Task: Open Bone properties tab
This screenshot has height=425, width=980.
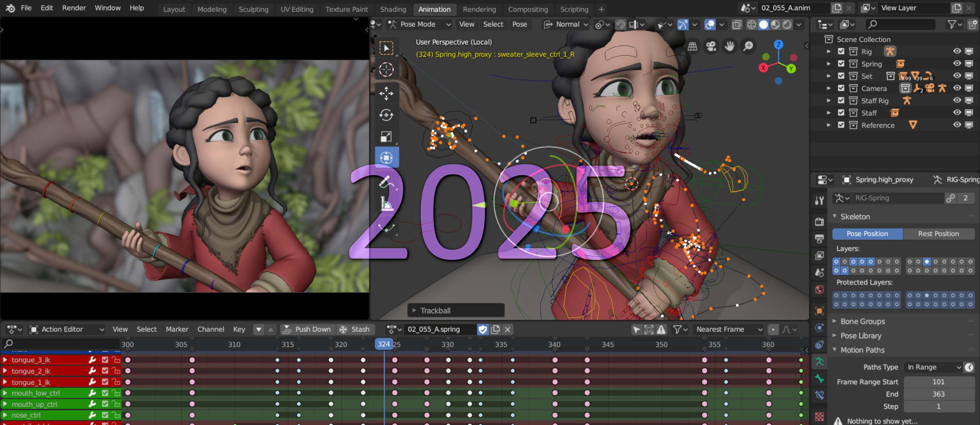Action: (x=820, y=379)
